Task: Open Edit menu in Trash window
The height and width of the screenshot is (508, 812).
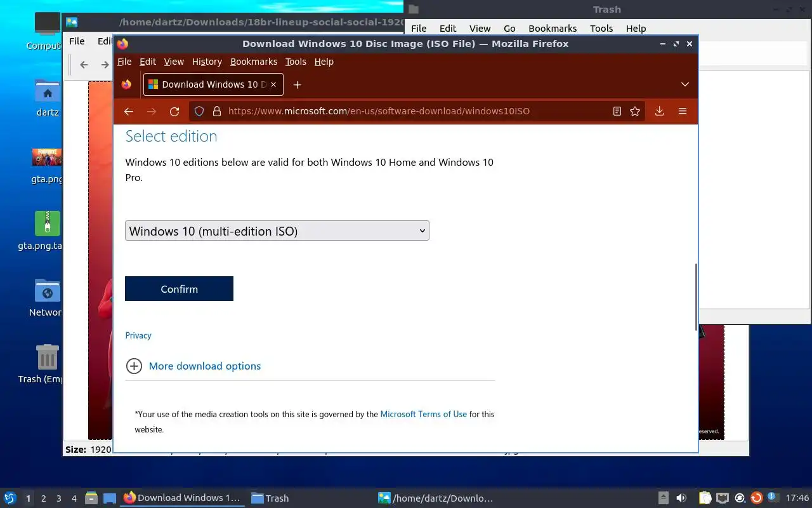Action: (448, 29)
